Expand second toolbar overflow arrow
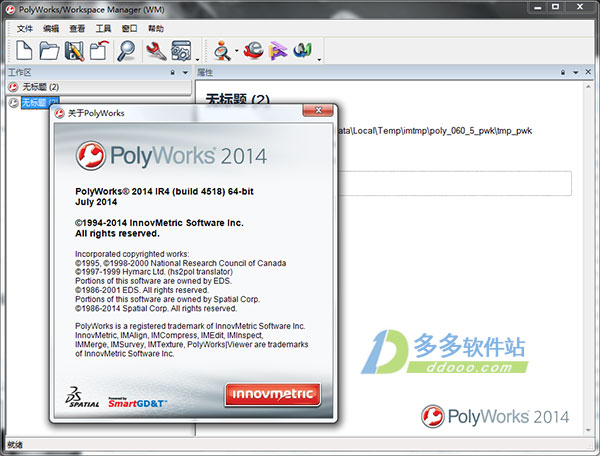Image resolution: width=600 pixels, height=456 pixels. 319,59
